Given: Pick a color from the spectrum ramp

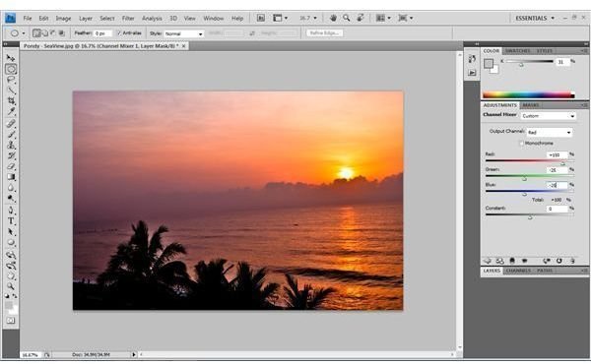Looking at the screenshot, I should 528,94.
